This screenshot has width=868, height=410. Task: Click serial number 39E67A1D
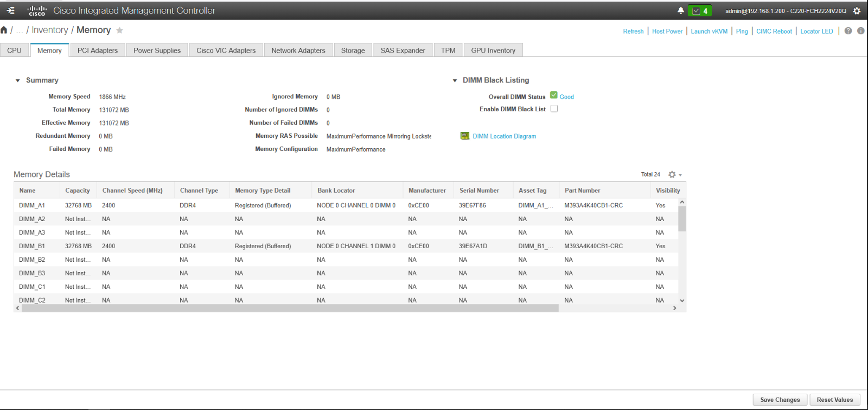coord(473,246)
